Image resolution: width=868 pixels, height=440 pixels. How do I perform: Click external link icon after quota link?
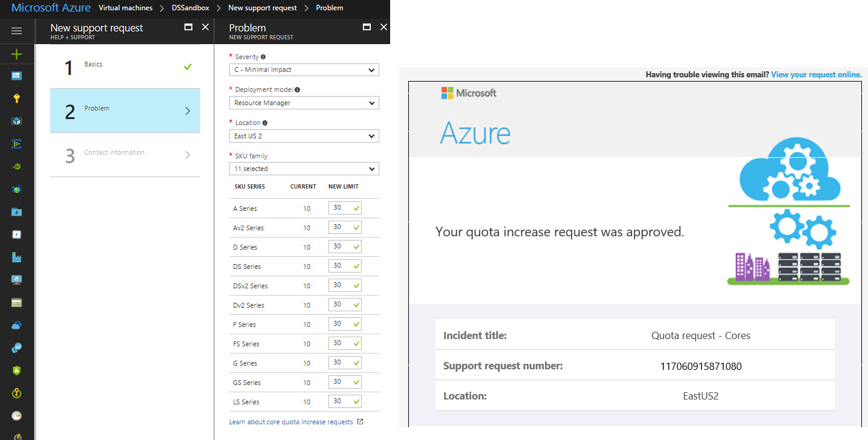[361, 422]
